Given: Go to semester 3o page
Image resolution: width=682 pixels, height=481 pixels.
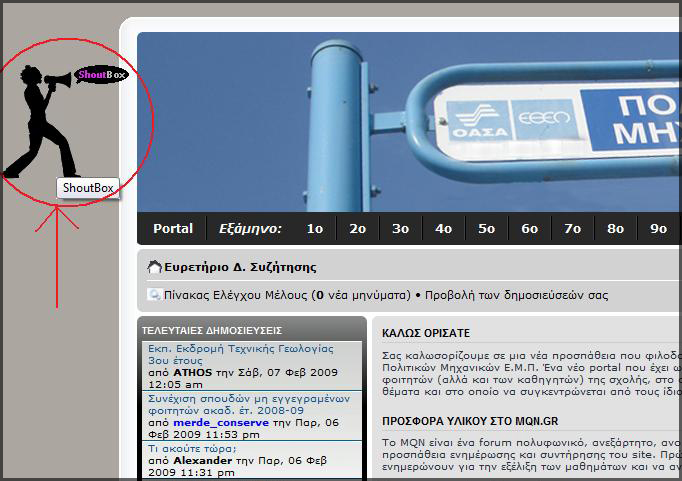Looking at the screenshot, I should (x=400, y=229).
